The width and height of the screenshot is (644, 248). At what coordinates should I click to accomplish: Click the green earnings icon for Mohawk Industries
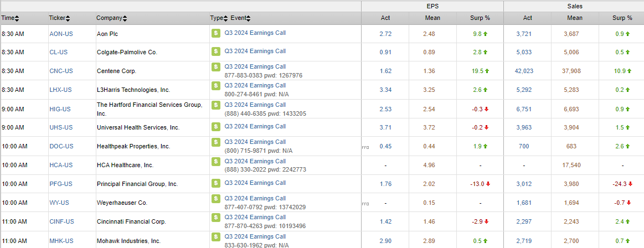215,237
